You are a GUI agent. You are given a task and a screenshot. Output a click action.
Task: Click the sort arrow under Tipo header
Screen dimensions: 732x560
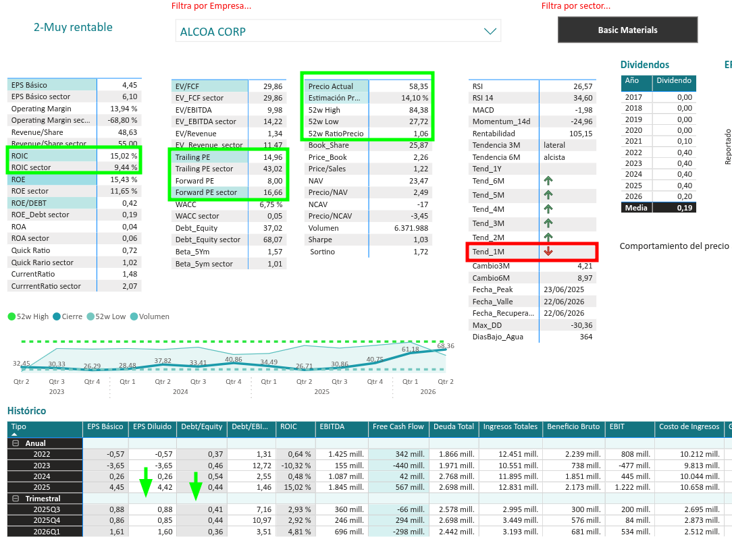click(x=14, y=434)
